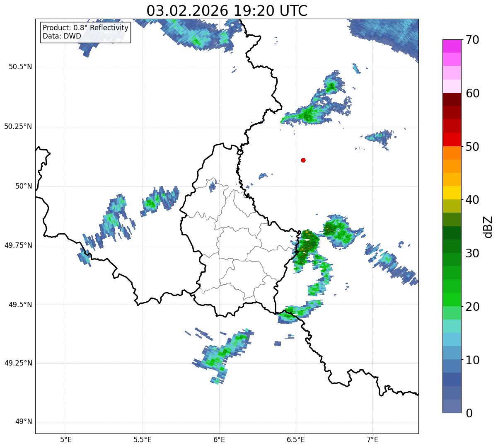This screenshot has width=498, height=448.
Task: Click the dark maroon colorbar segment below 60
Action: [x=452, y=99]
